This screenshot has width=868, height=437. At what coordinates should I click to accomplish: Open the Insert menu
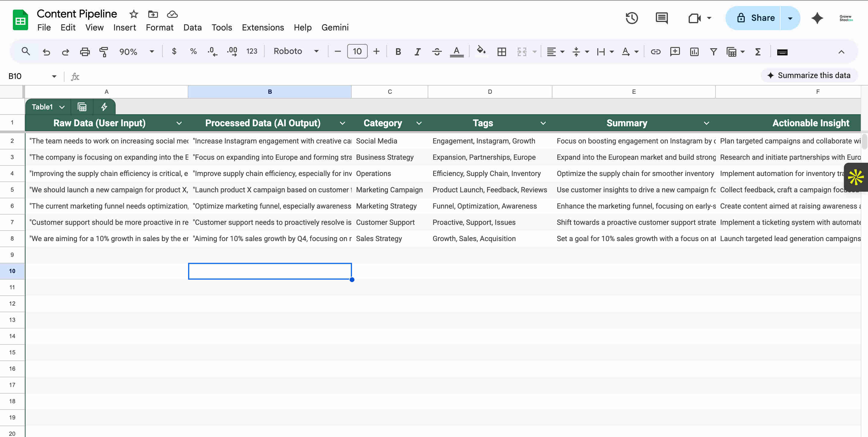[124, 27]
